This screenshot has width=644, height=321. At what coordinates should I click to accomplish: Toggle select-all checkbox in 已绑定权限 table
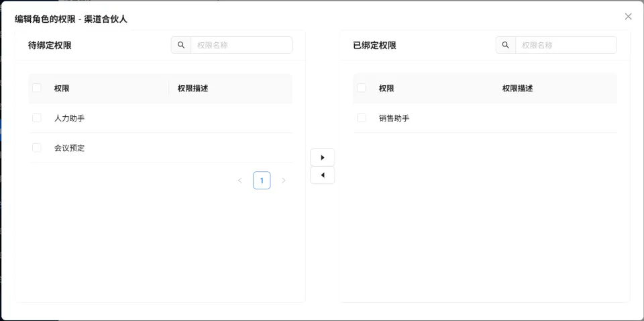tap(362, 88)
